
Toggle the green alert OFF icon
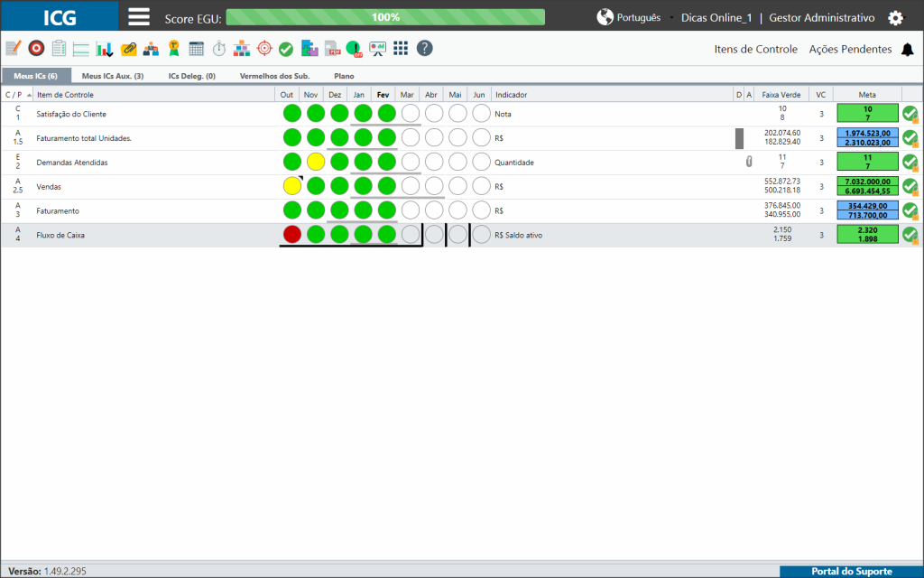coord(354,49)
